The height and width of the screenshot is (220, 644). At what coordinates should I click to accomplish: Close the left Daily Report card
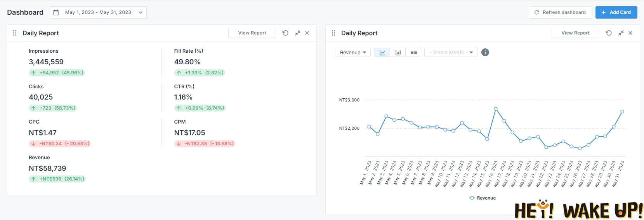[307, 33]
